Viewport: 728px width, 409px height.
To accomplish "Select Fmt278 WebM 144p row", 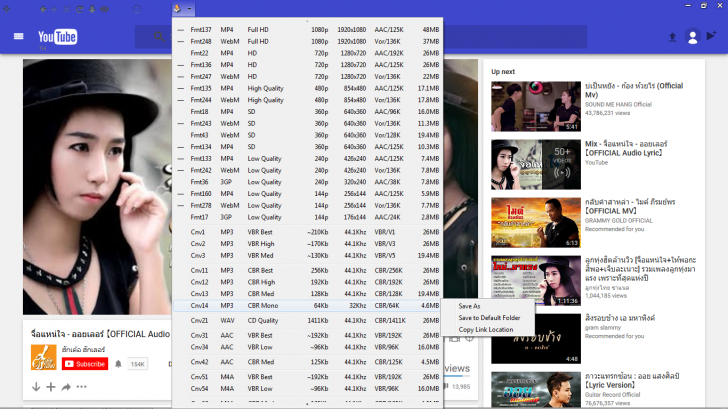I will tap(307, 206).
